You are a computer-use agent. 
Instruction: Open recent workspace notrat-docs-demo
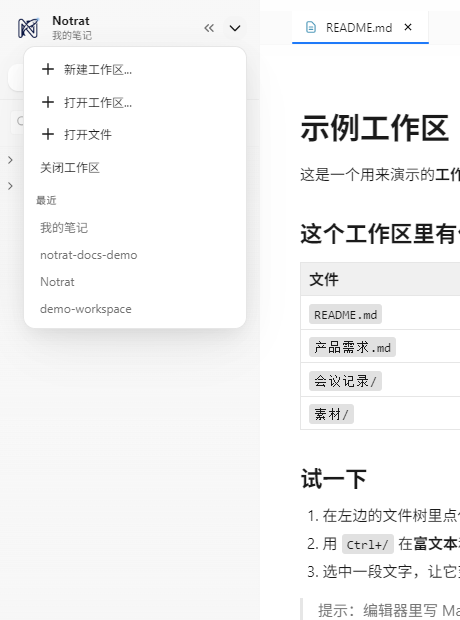tap(135, 255)
